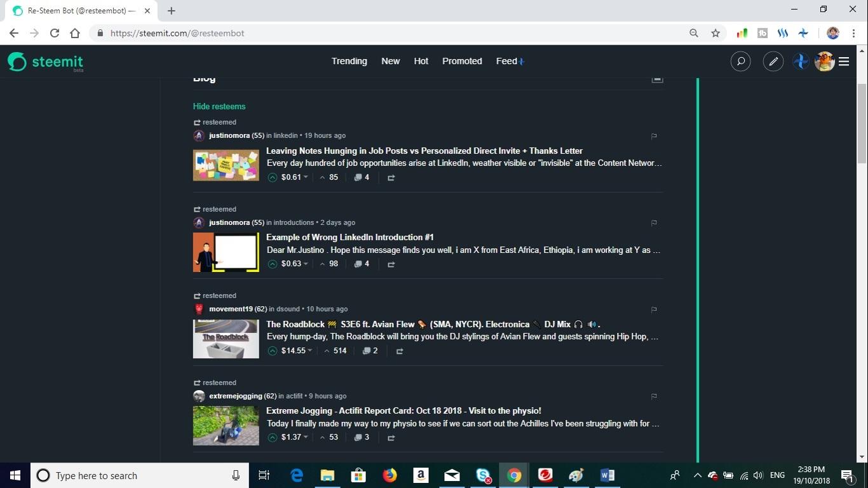This screenshot has width=868, height=488.
Task: Go to the Trending tab
Action: click(x=349, y=62)
